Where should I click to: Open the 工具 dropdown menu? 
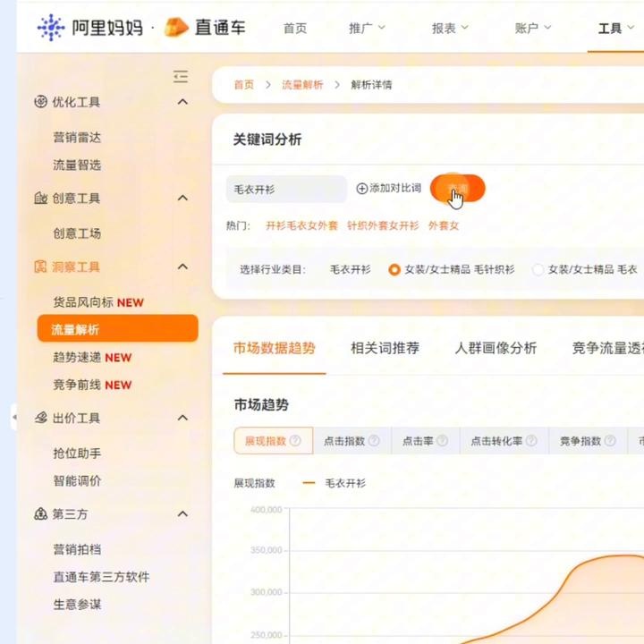tap(616, 28)
